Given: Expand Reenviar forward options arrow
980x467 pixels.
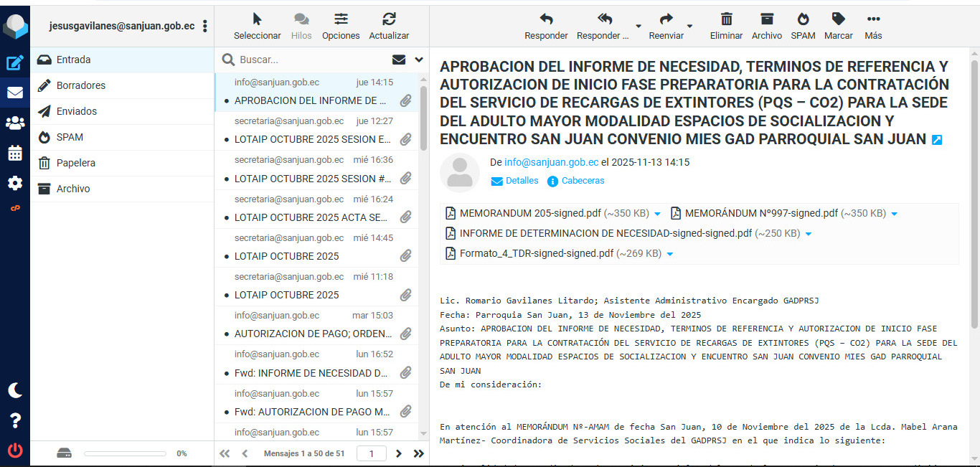Looking at the screenshot, I should tap(690, 26).
